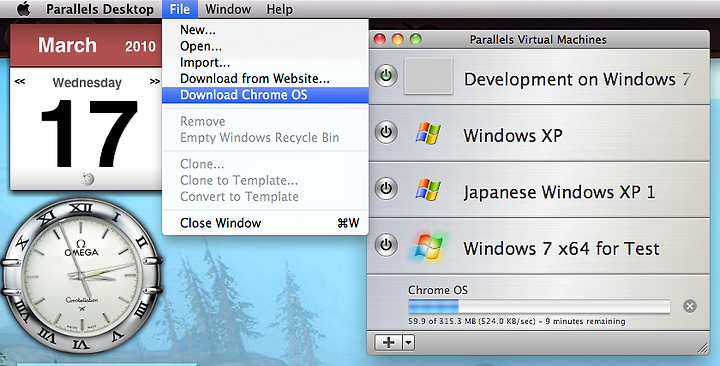Power on Japanese Windows XP 1 VM
Viewport: 720px width, 366px height.
point(386,189)
